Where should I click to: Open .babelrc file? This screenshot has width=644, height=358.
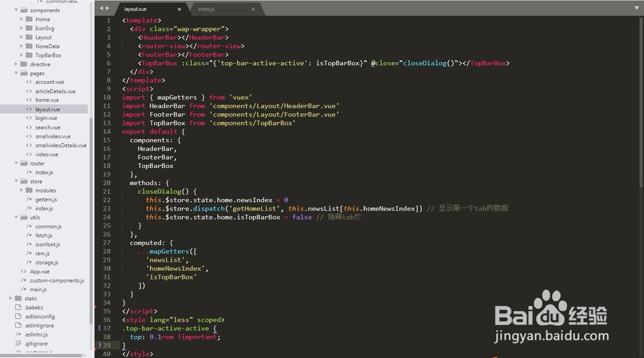(33, 308)
